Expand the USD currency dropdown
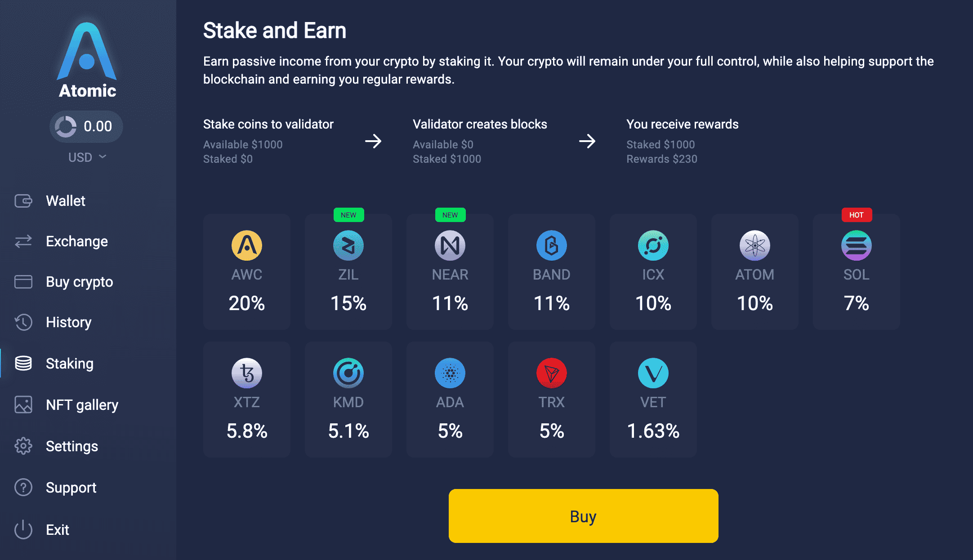The image size is (973, 560). point(87,157)
